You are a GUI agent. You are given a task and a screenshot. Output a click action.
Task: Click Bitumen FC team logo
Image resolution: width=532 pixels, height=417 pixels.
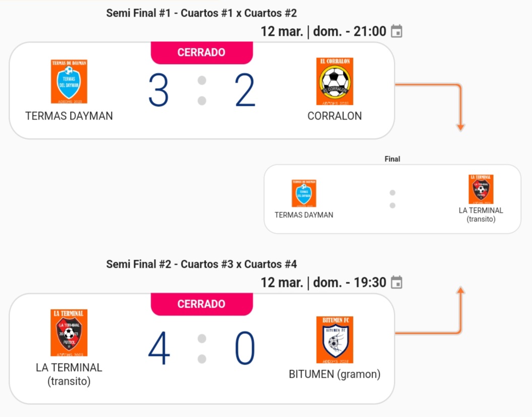point(334,340)
